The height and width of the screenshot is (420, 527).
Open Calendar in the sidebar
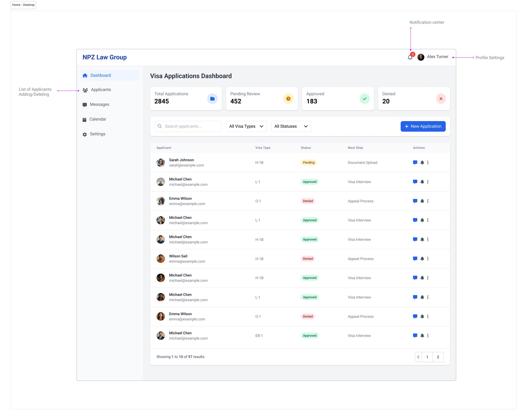[97, 119]
